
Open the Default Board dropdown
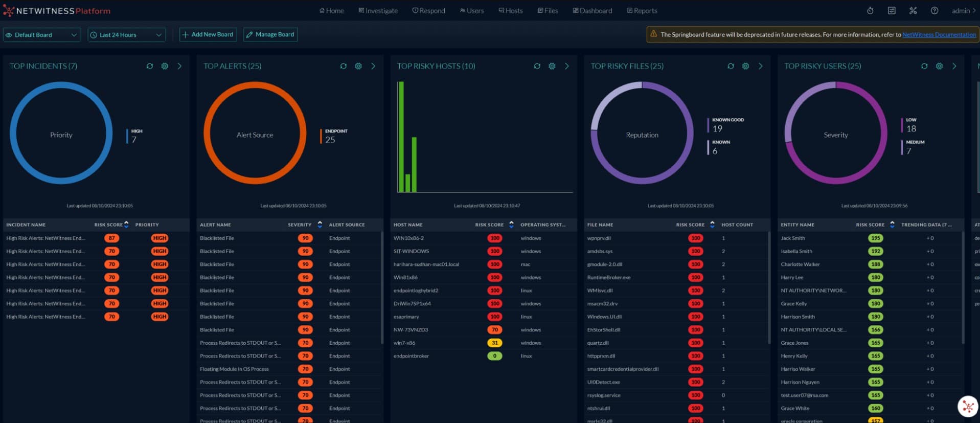(x=42, y=35)
